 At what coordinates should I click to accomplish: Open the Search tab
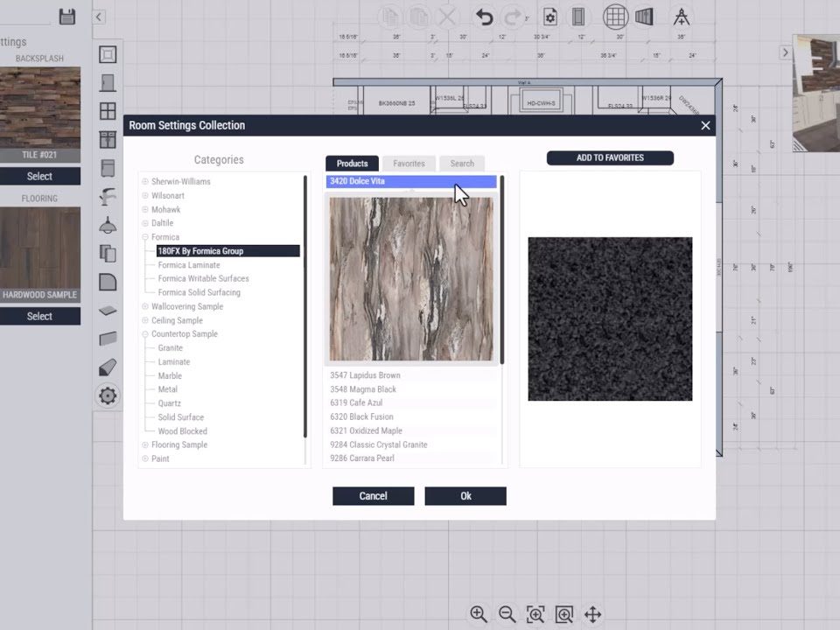462,164
